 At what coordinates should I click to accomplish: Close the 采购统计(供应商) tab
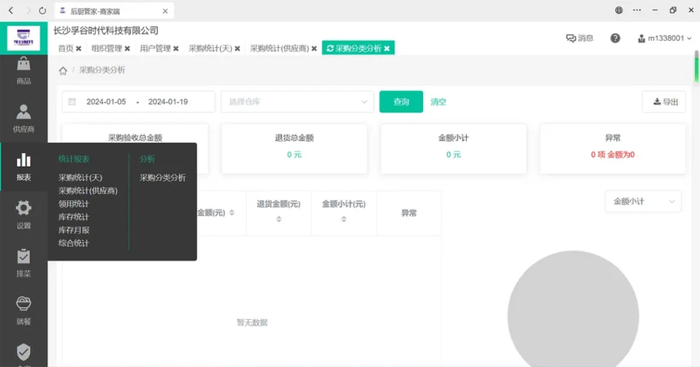pos(314,49)
